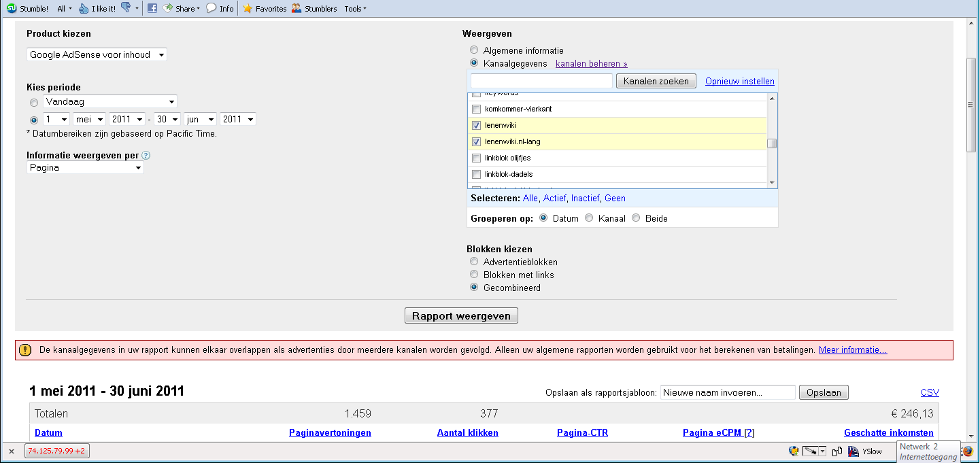Click the channel search input field
The image size is (980, 463).
pyautogui.click(x=542, y=81)
